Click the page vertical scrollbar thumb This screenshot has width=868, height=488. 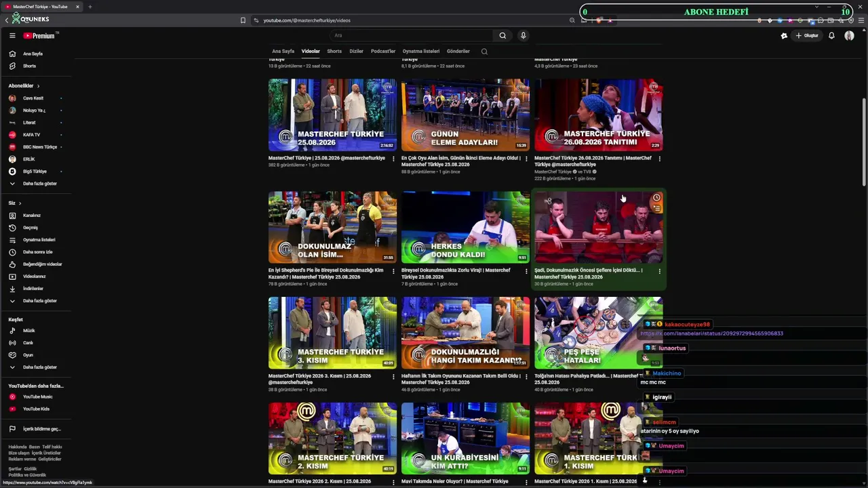[864, 141]
